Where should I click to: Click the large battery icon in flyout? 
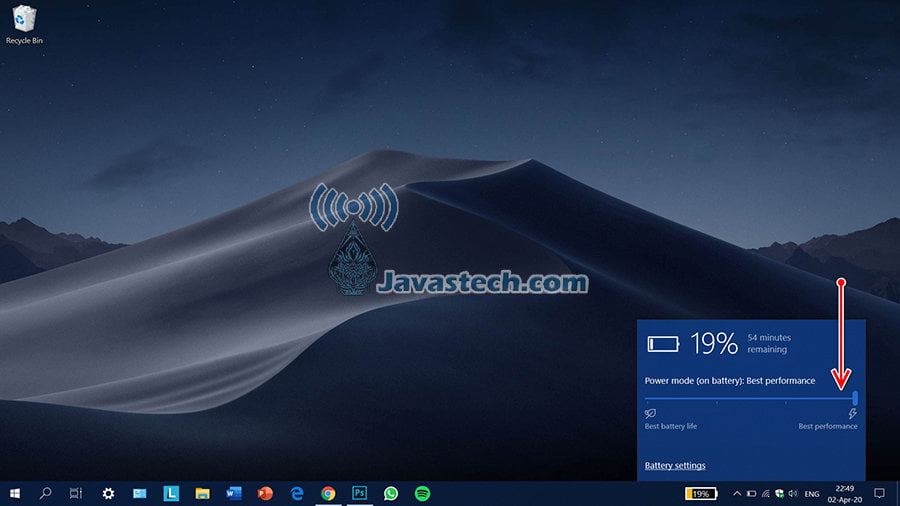664,344
